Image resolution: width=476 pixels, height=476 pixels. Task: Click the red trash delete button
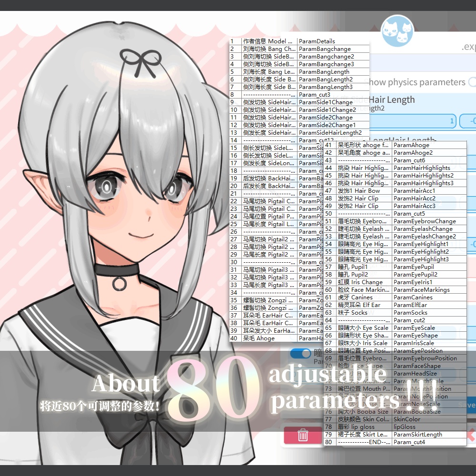(303, 436)
